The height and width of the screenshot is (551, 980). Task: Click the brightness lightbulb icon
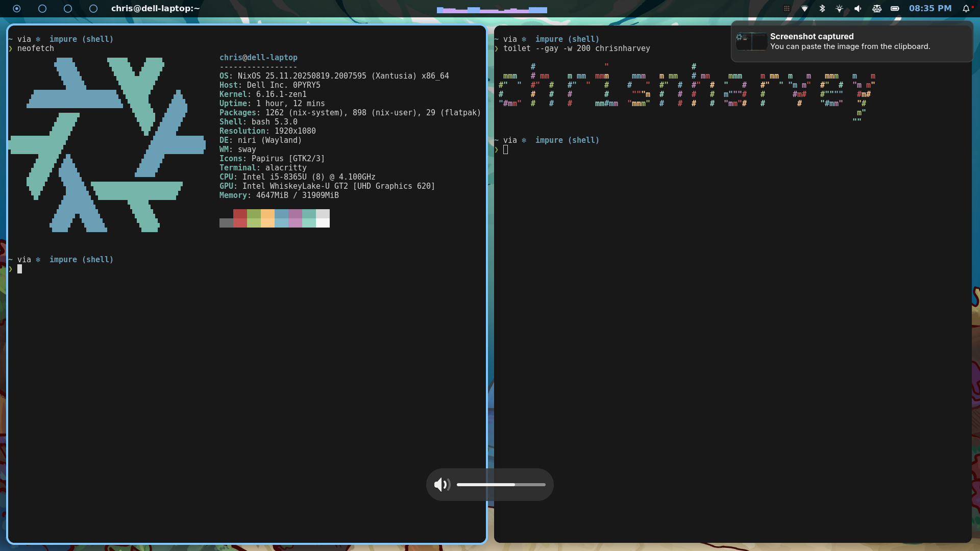pos(840,9)
